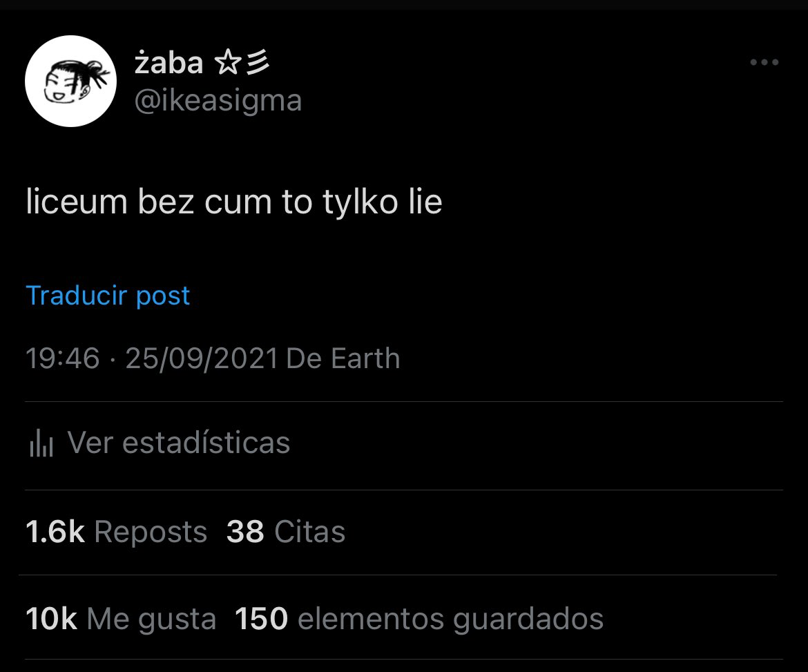
Task: Open the Citas list label
Action: pos(309,532)
